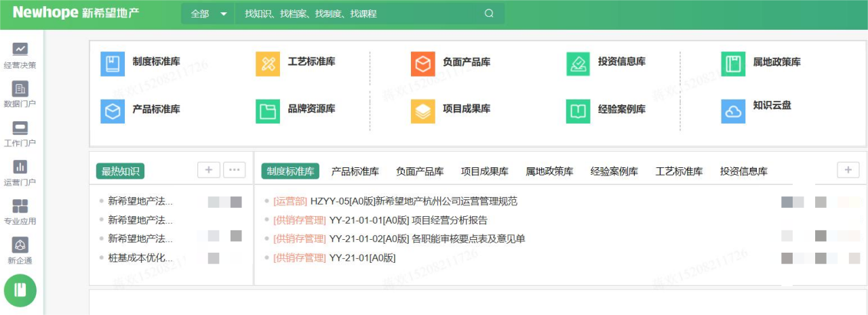Open the 负面产品库 orange box icon

pos(423,64)
